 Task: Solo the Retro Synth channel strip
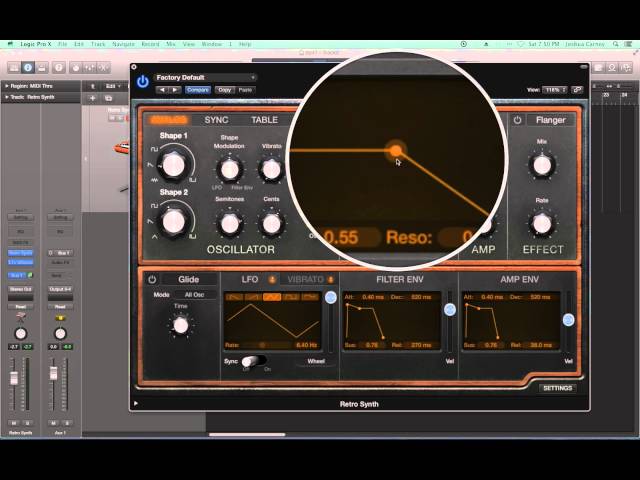(27, 423)
